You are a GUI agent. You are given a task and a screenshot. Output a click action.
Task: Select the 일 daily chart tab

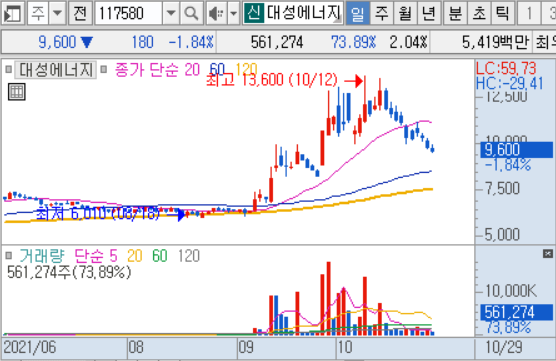[x=357, y=13]
